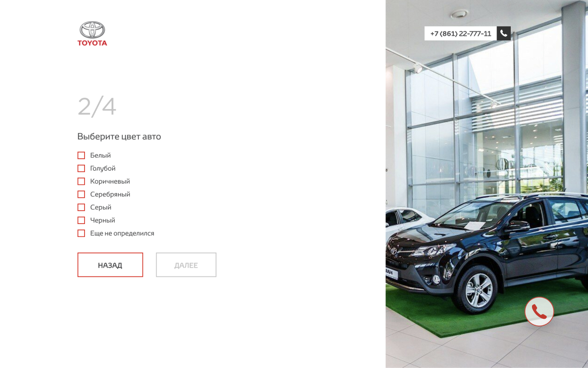
Task: Click the Голубой label text
Action: [103, 168]
